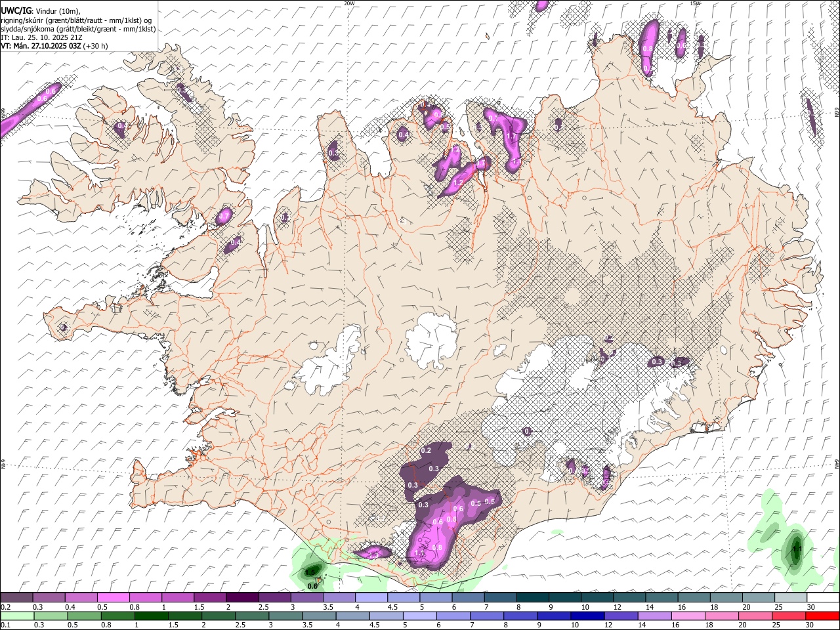
Task: Pick the bright red rain swatch at 30
Action: (823, 616)
